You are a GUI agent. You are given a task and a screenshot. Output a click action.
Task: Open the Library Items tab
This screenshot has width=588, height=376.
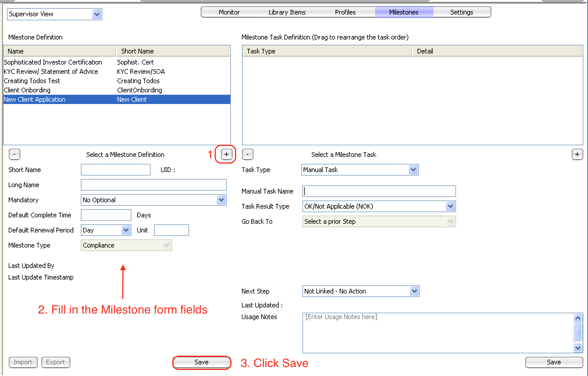pos(287,12)
